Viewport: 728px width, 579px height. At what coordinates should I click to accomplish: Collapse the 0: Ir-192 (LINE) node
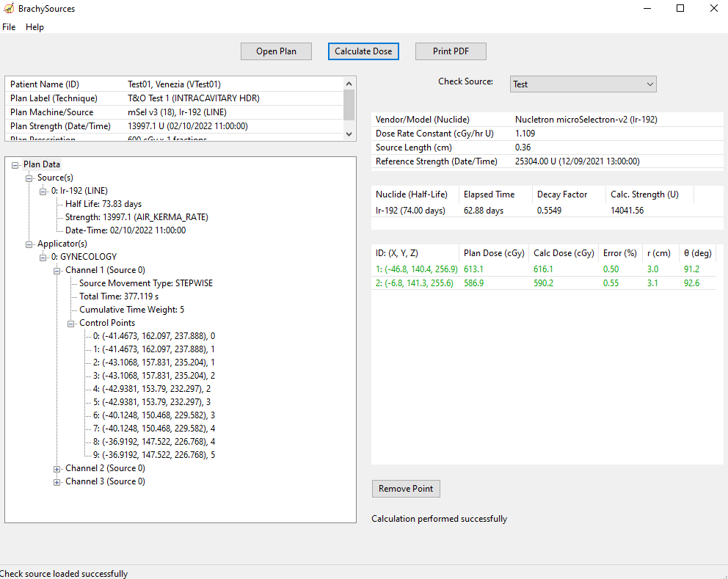pos(43,192)
